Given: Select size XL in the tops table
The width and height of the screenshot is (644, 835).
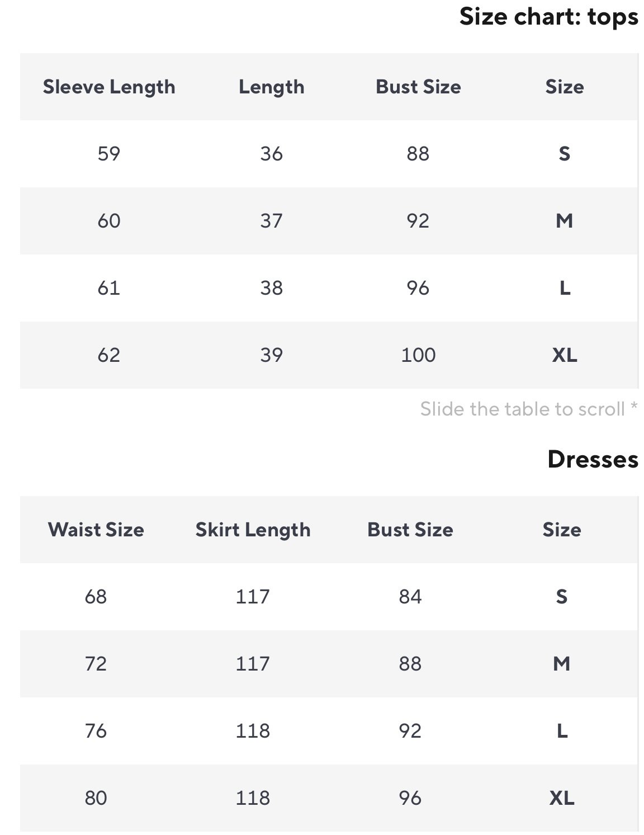Looking at the screenshot, I should point(565,355).
